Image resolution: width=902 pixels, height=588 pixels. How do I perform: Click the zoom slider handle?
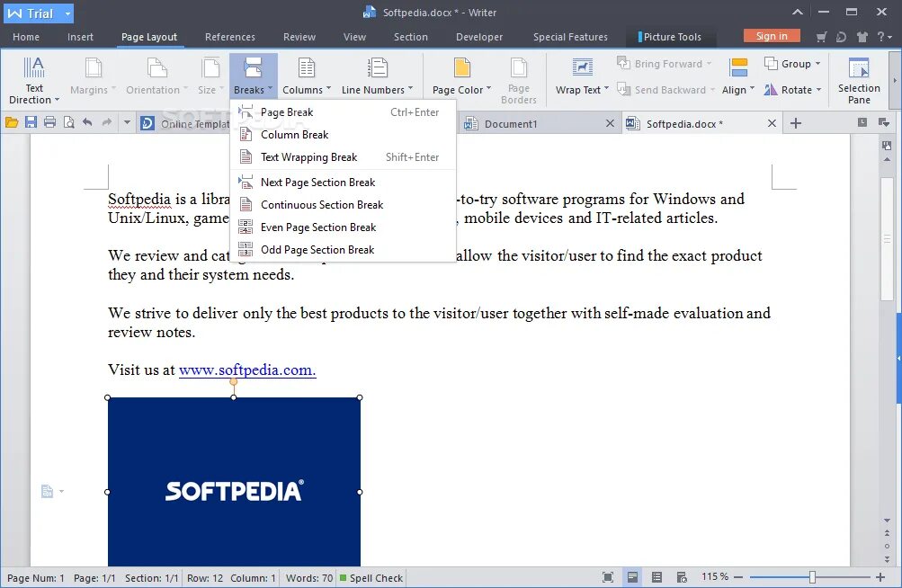(812, 577)
